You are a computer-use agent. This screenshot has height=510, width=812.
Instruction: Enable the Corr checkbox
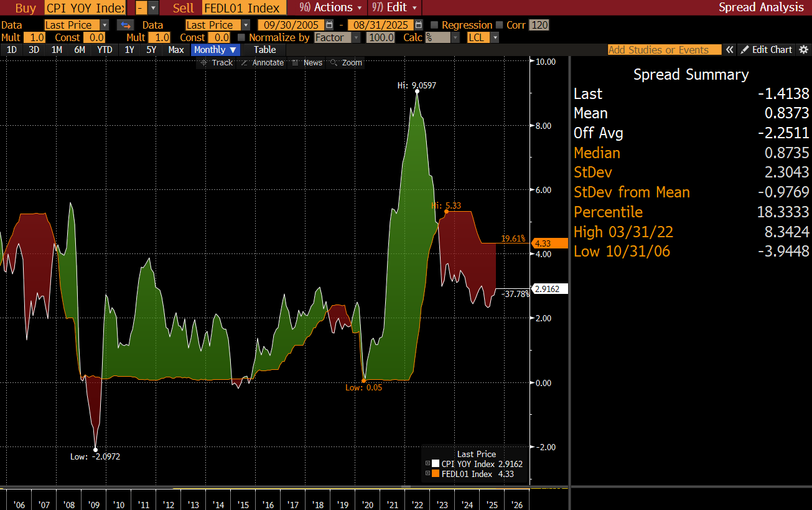(499, 25)
